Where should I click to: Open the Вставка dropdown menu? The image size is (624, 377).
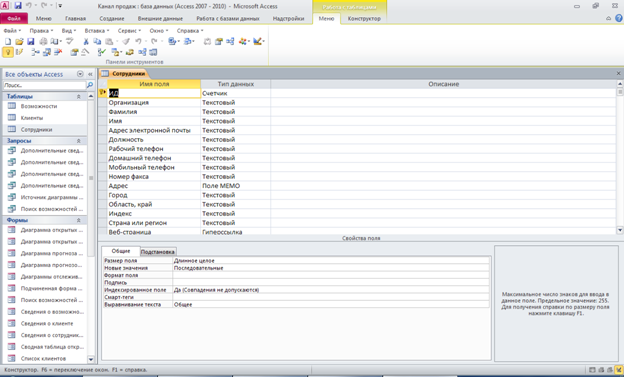click(x=97, y=30)
